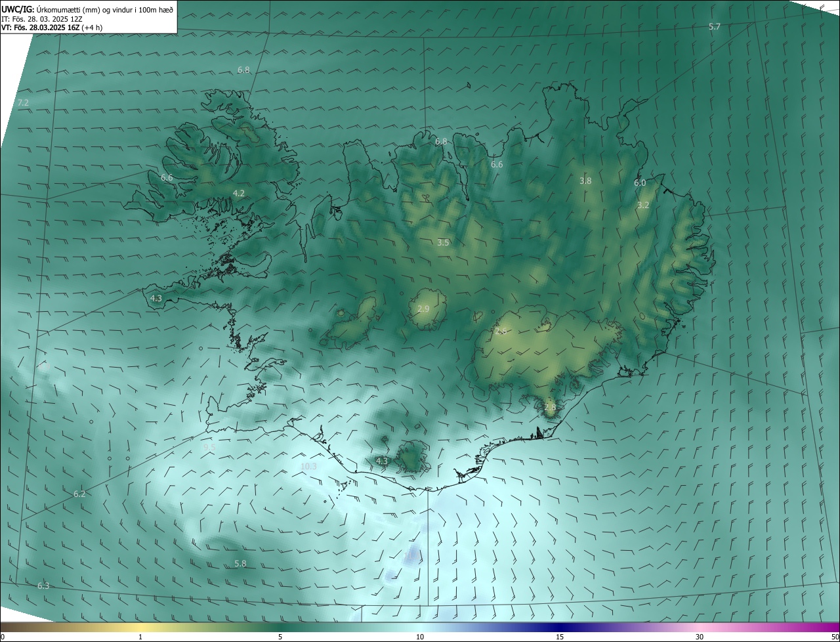Click the 3.2 value label on the map
The width and height of the screenshot is (840, 642).
click(x=643, y=205)
